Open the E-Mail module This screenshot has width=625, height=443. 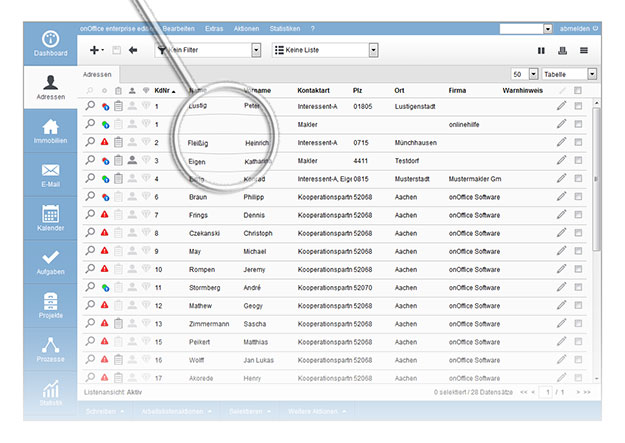point(50,175)
